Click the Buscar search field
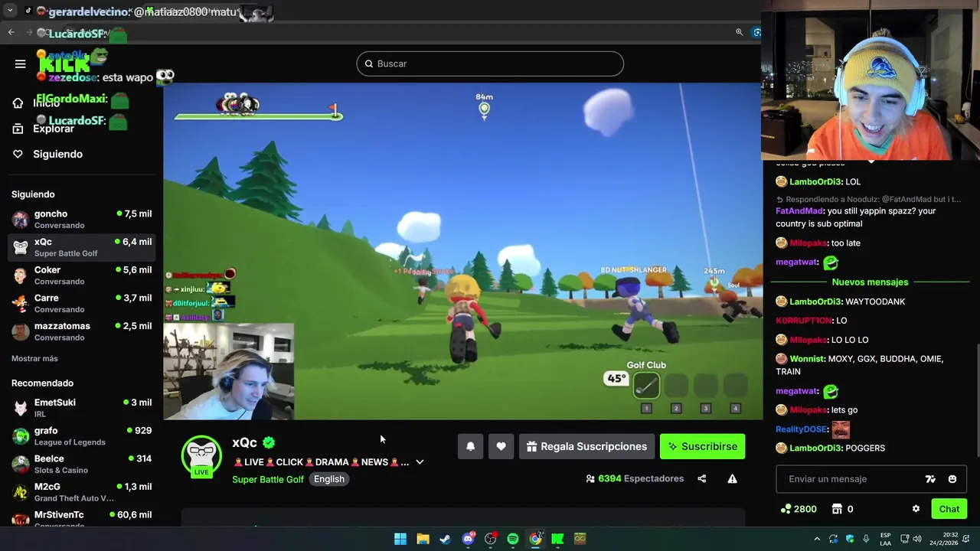The image size is (980, 551). (490, 64)
